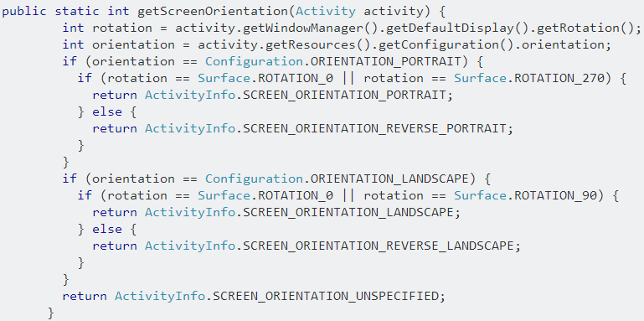Click the first else keyword
Viewport: 644px width, 321px height.
pyautogui.click(x=107, y=111)
